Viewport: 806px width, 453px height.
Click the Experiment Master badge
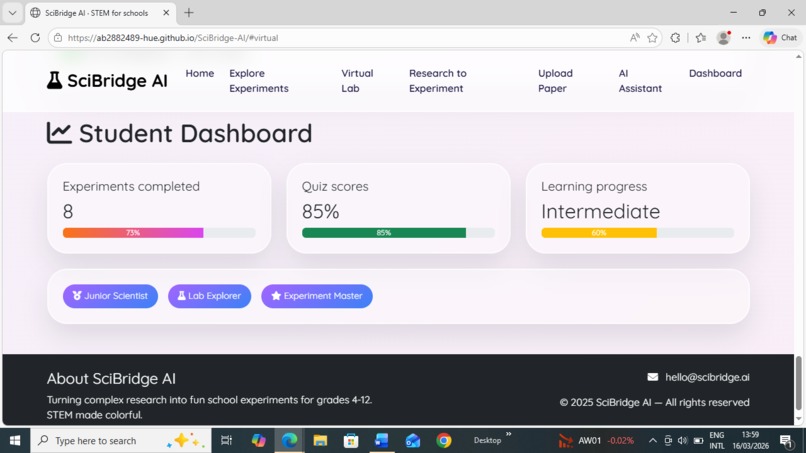pos(317,296)
